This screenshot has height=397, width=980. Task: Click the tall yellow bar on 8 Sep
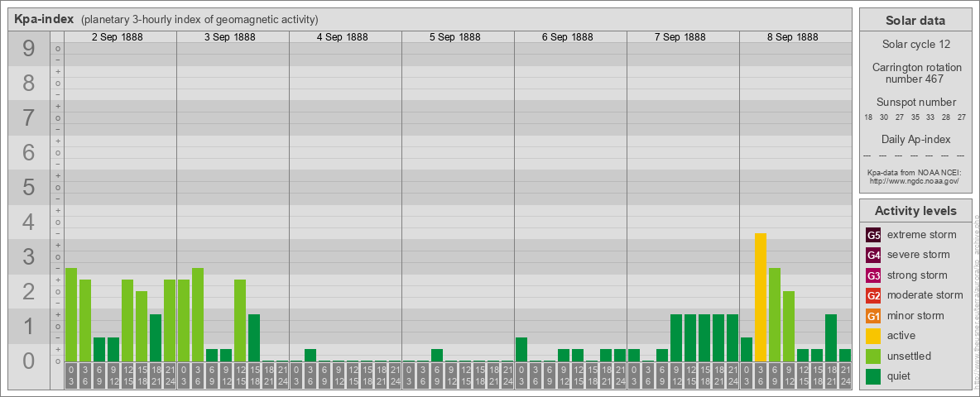coord(761,297)
